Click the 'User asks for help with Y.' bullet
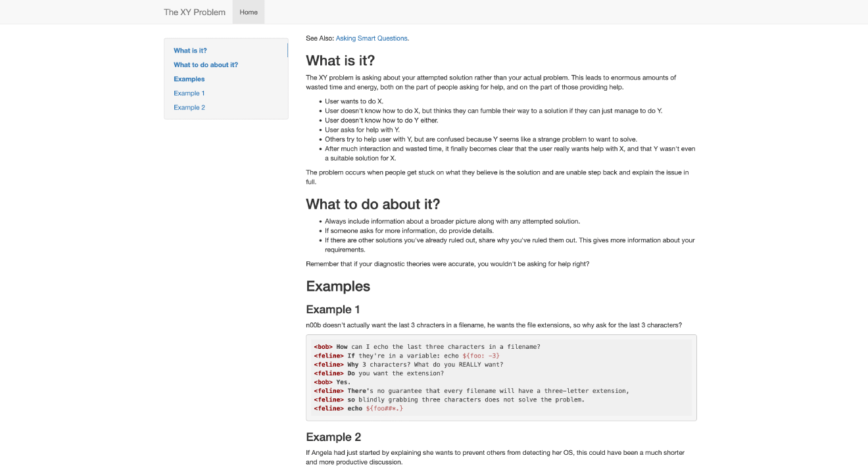The width and height of the screenshot is (868, 466). click(362, 130)
